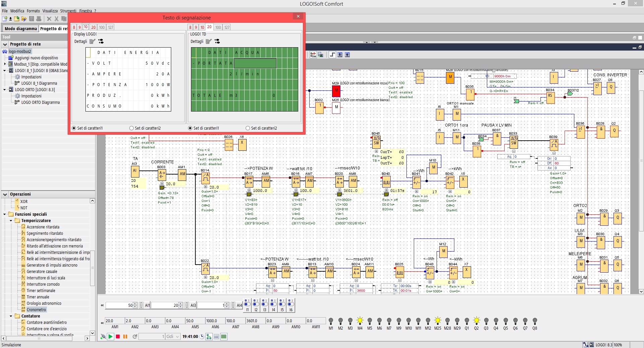
Task: Collapse the Progetto di rete section
Action: (x=5, y=44)
